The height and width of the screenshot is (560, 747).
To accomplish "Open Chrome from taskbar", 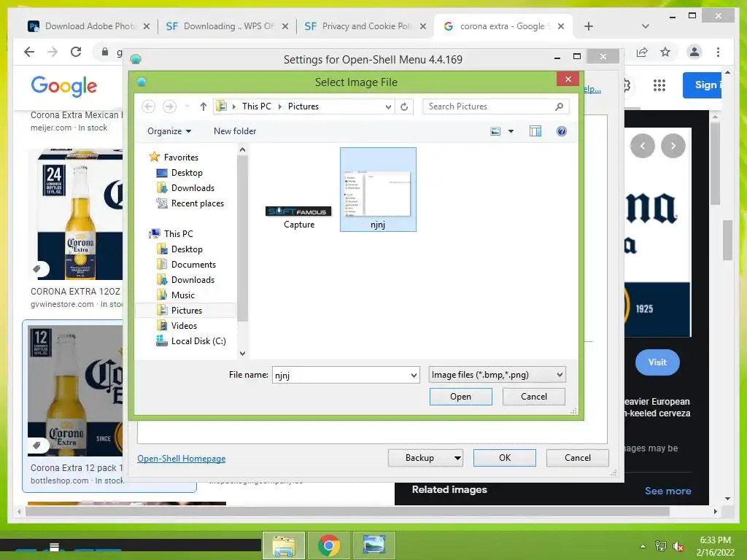I will click(x=329, y=545).
